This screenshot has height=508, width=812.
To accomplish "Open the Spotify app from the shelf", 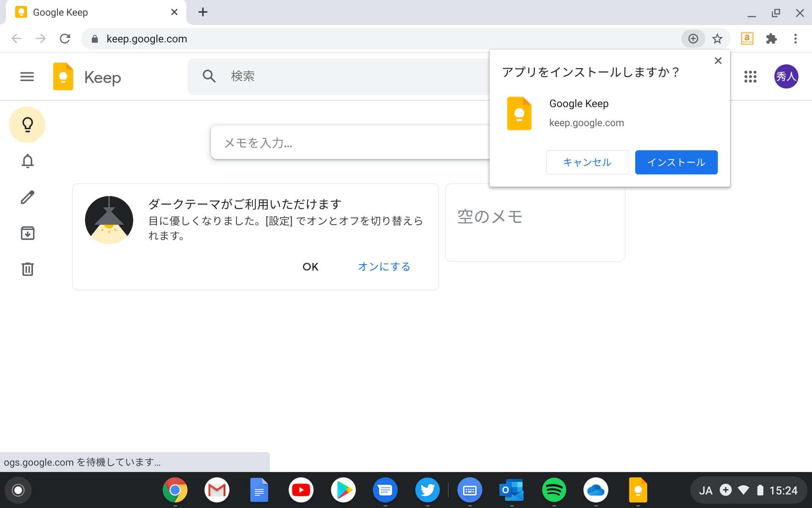I will coord(554,490).
